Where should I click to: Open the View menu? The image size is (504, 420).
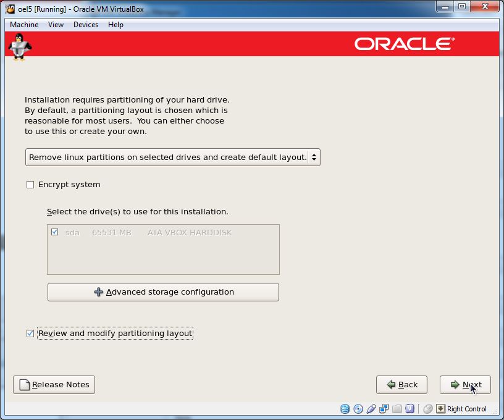pos(56,25)
